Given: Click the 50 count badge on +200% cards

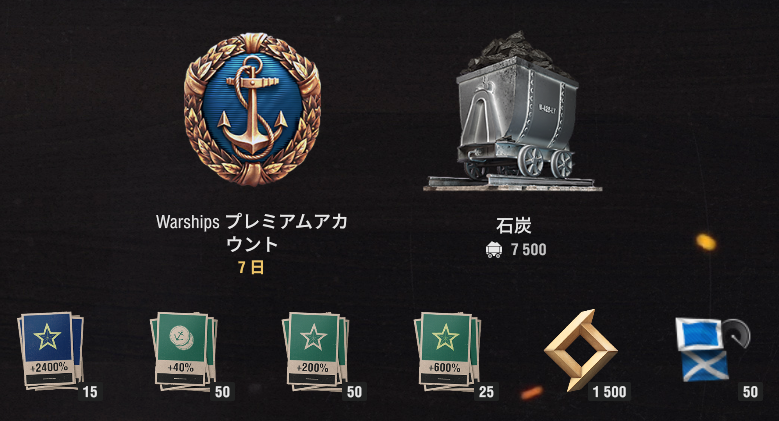Looking at the screenshot, I should (354, 392).
